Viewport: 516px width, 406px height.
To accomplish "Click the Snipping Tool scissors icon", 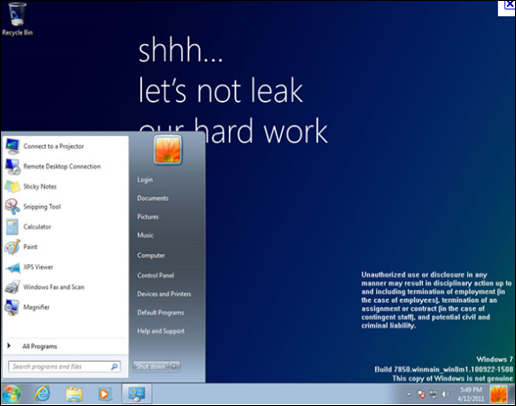I will coord(13,207).
